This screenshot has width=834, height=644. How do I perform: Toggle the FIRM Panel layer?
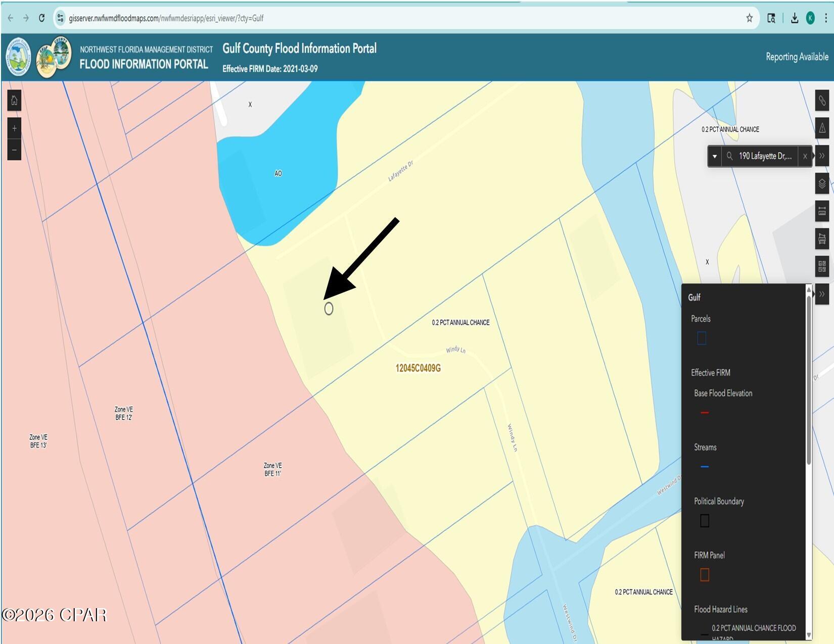tap(704, 574)
